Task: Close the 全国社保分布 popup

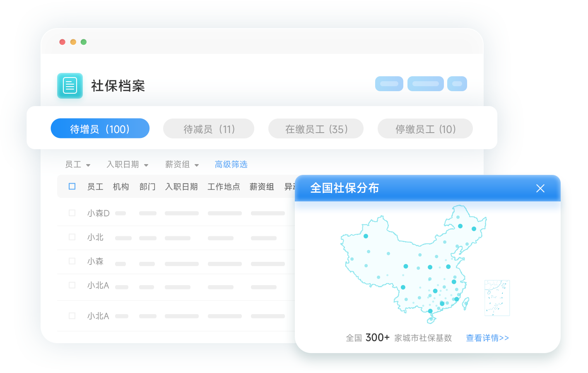Action: click(540, 189)
